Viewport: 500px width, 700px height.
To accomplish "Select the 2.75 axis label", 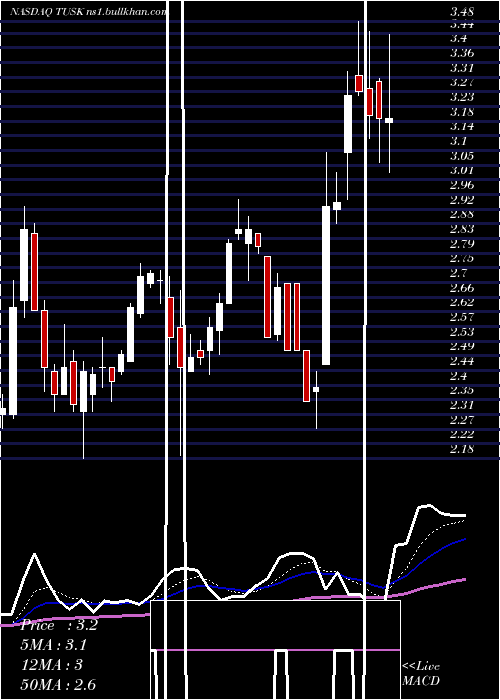I will pos(462,258).
